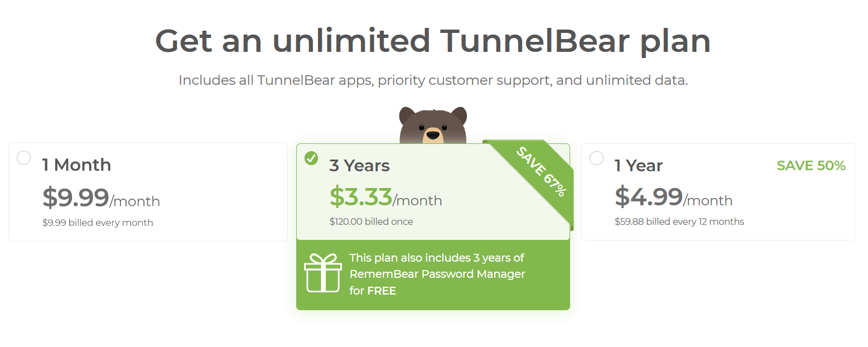Select the 1 Year plan radio button
The image size is (868, 347).
click(x=597, y=158)
